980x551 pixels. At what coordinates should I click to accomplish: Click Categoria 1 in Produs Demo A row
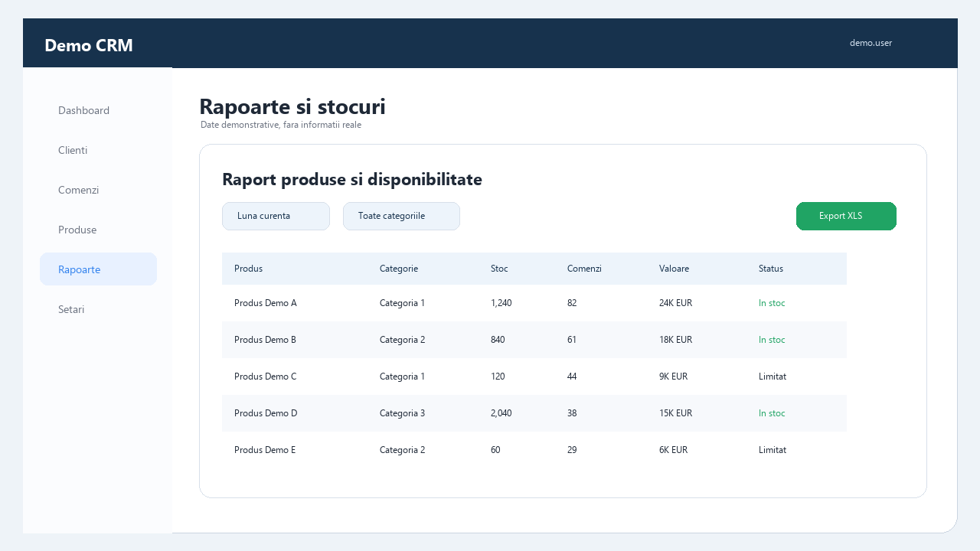pyautogui.click(x=402, y=303)
